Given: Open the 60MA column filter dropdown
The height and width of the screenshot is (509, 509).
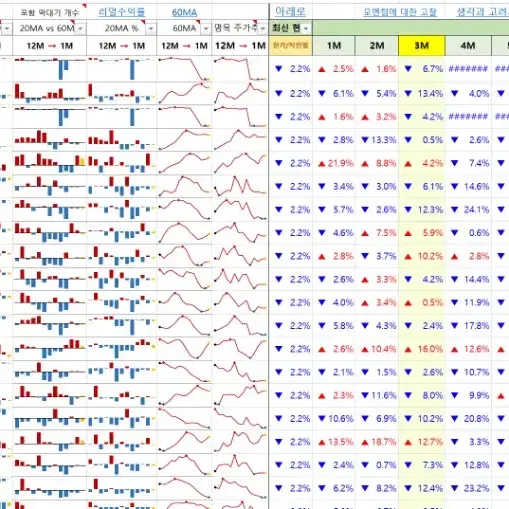Looking at the screenshot, I should click(x=206, y=29).
